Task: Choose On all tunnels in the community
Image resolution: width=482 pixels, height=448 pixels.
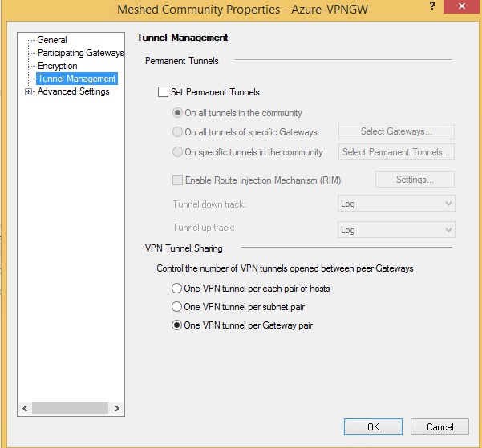Action: (177, 113)
